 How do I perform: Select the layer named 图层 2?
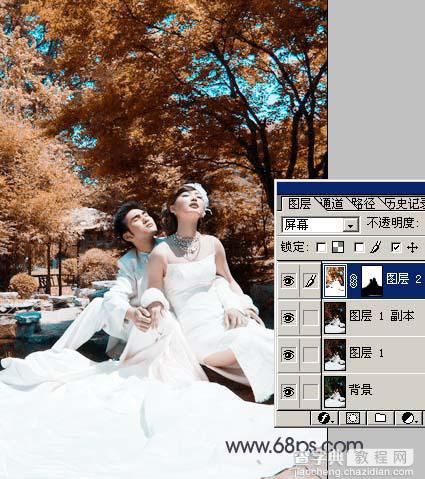(x=404, y=279)
